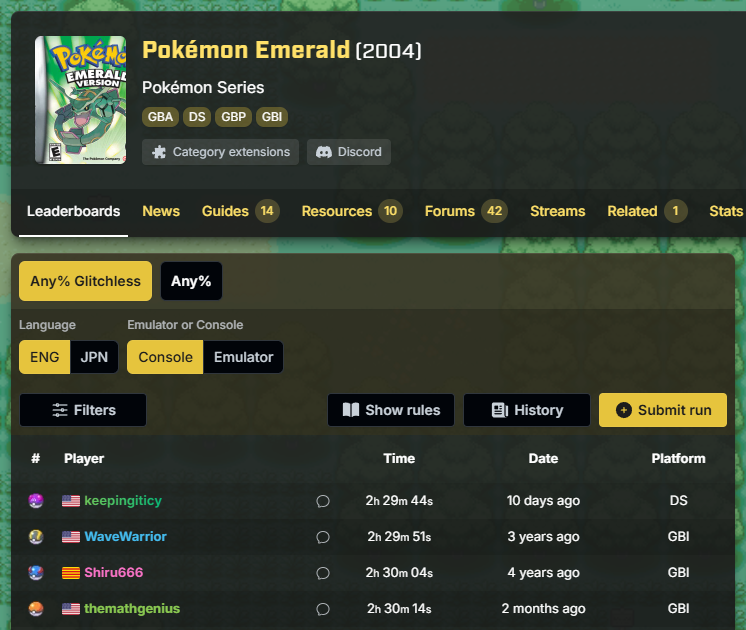Viewport: 746px width, 630px height.
Task: Click the Platform column header
Action: pyautogui.click(x=678, y=458)
